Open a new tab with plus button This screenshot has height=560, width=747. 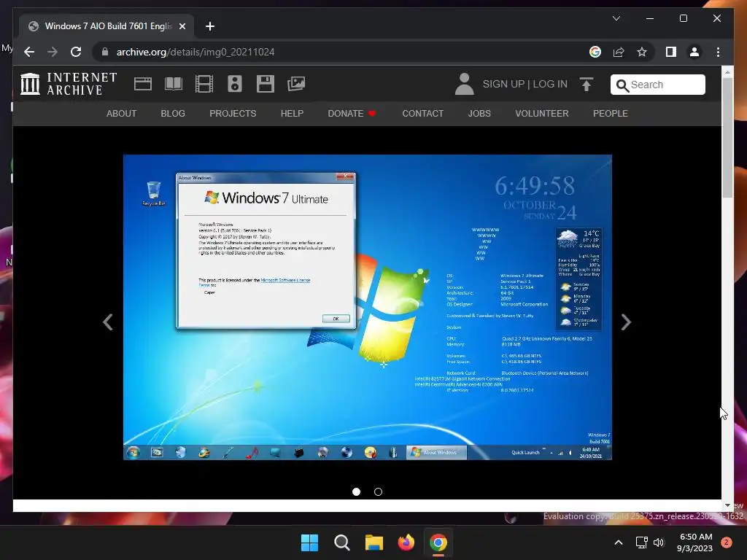point(210,26)
